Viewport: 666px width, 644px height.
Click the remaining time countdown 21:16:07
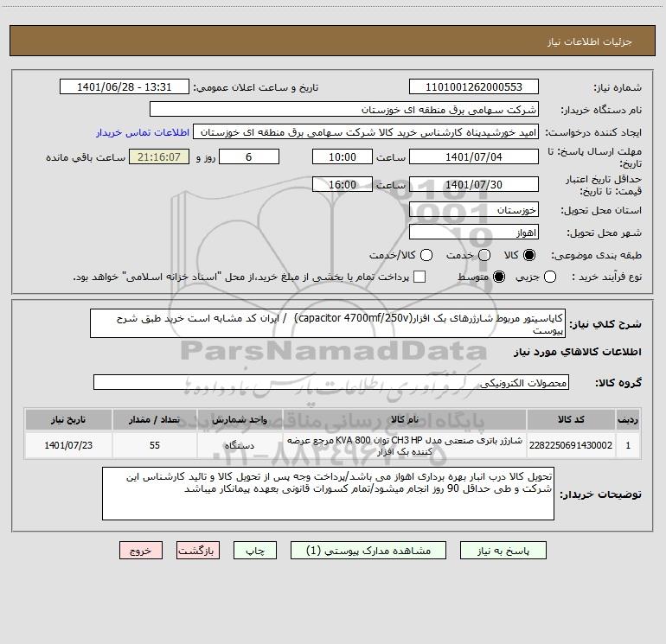[x=159, y=156]
